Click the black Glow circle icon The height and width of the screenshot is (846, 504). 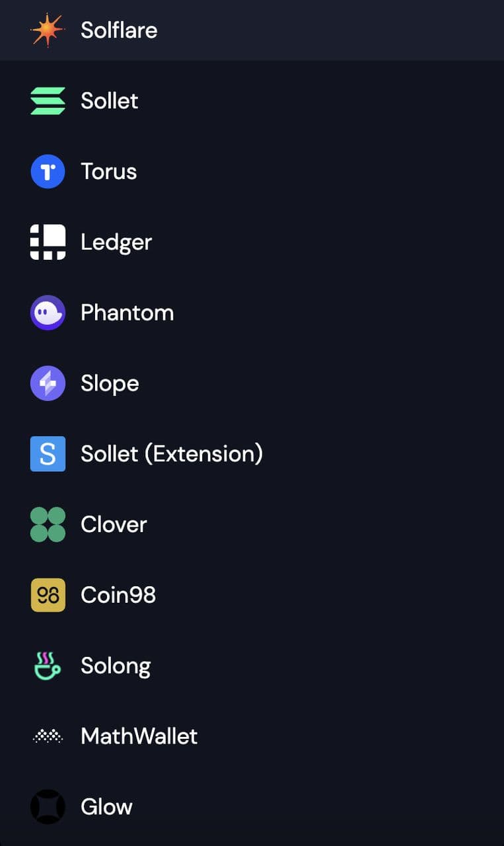coord(48,807)
